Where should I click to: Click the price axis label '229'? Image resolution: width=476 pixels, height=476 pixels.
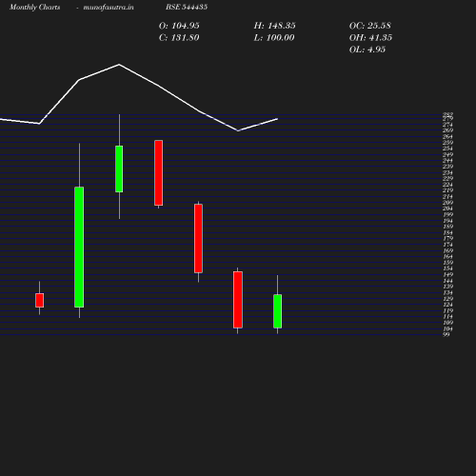[447, 178]
